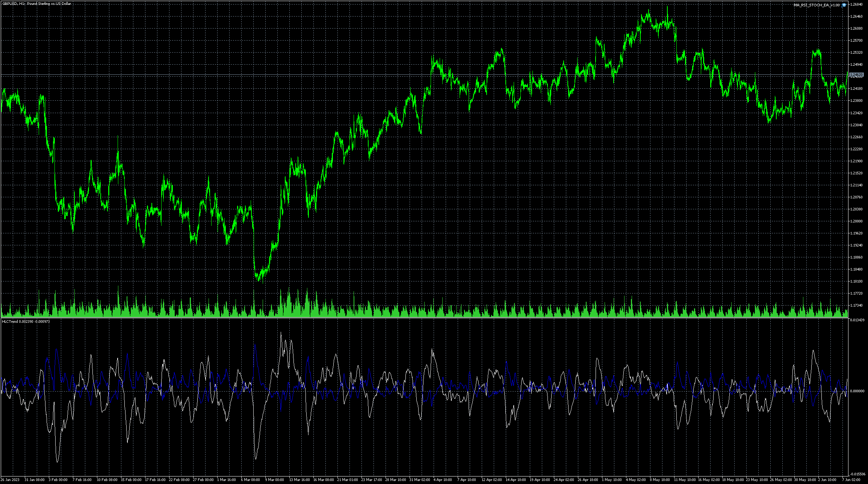Click the -0.015506 indicator scale value
This screenshot has width=868, height=484.
coord(857,474)
